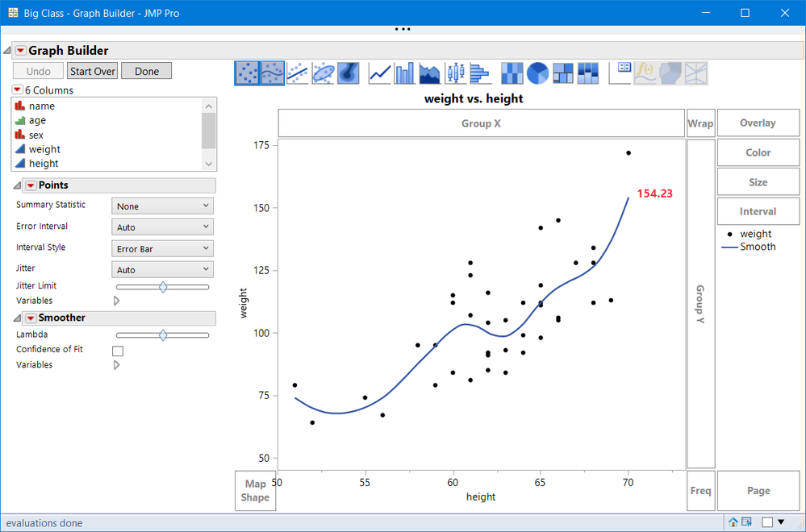The width and height of the screenshot is (806, 532).
Task: Toggle the Confidence of Fit checkbox
Action: tap(118, 351)
